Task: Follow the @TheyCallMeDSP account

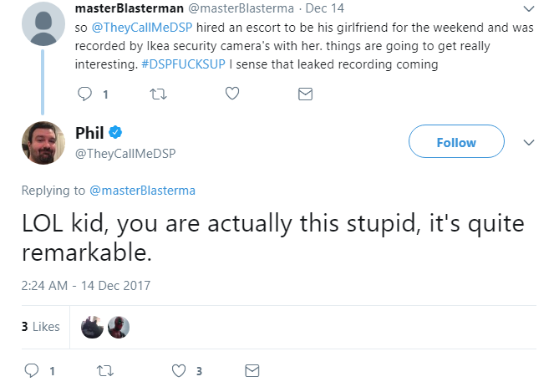Action: coord(456,141)
